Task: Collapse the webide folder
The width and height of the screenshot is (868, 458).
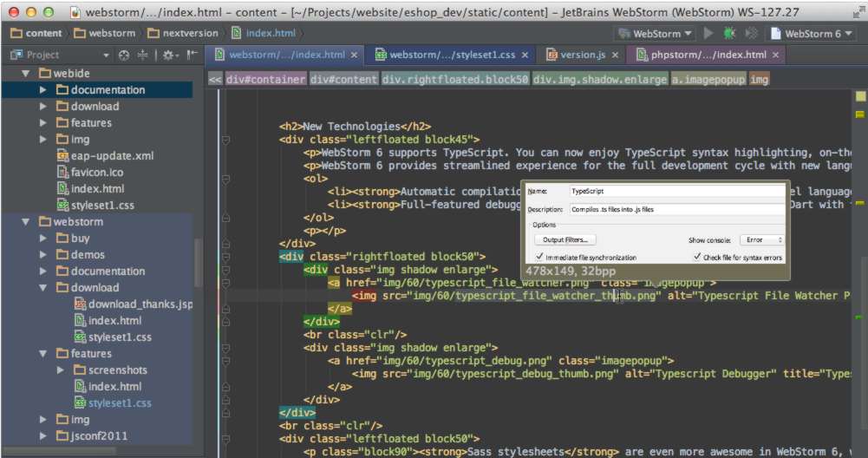Action: tap(25, 73)
